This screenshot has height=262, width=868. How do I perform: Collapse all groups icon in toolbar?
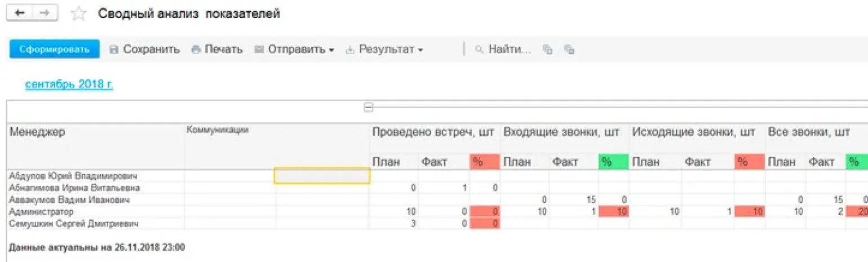click(569, 50)
